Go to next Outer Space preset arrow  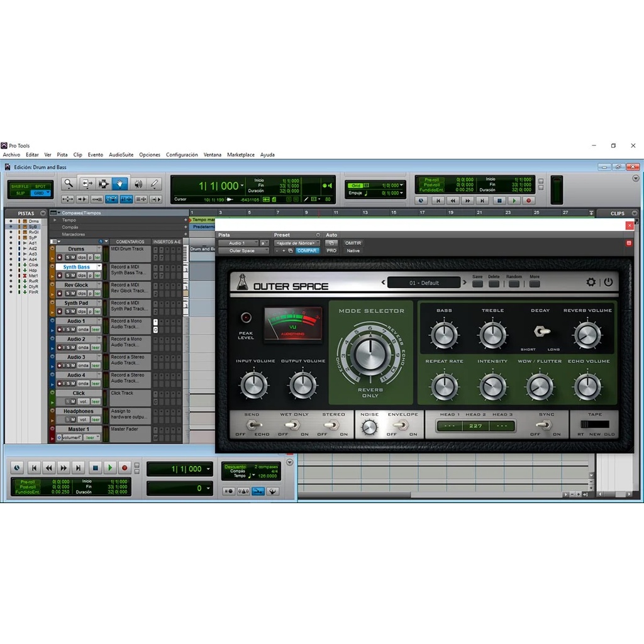tap(465, 282)
